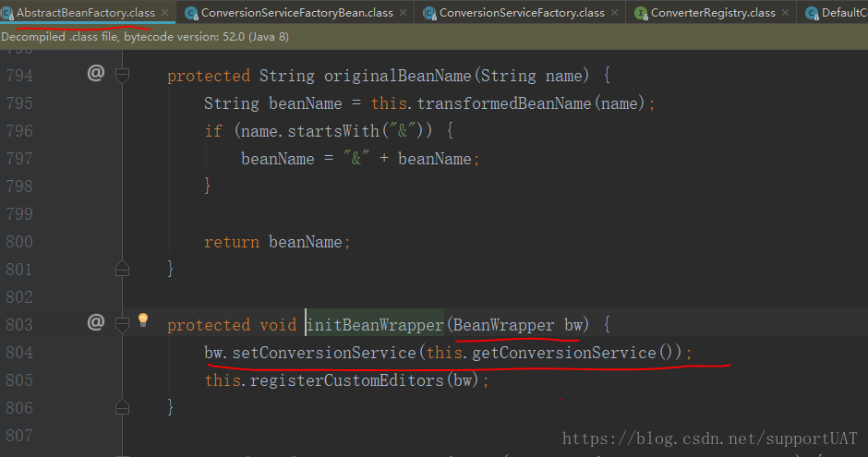Collapse initBeanWrapper method at line 803
This screenshot has height=457, width=868.
coord(122,324)
